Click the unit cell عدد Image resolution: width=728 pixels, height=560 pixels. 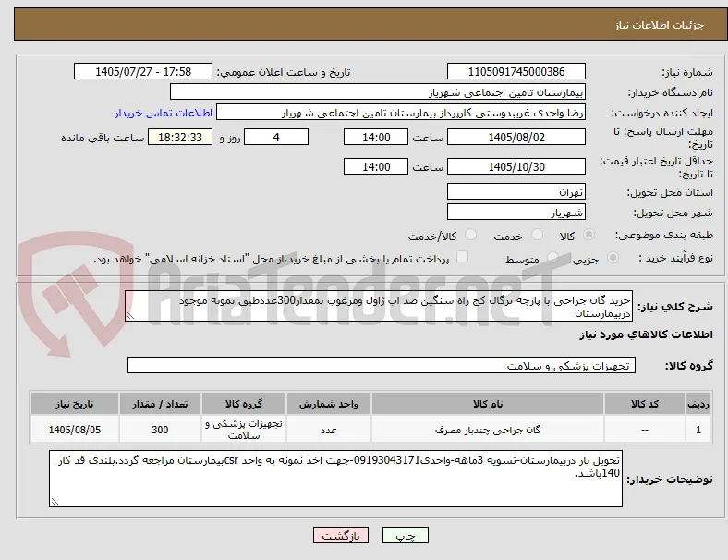pos(329,430)
